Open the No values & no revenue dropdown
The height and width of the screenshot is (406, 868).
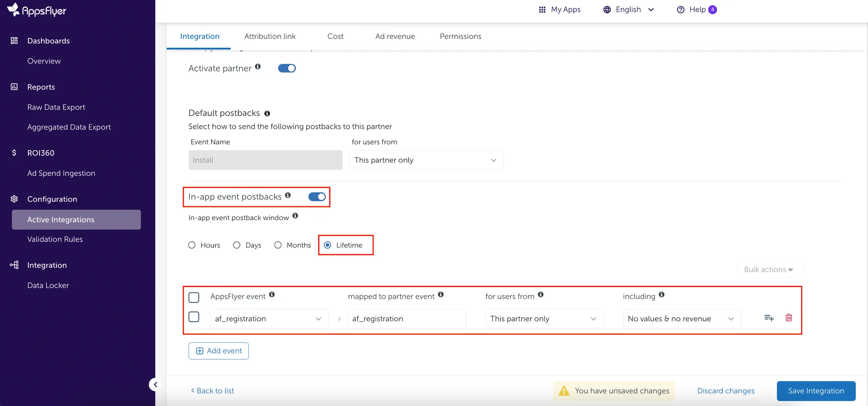point(681,319)
